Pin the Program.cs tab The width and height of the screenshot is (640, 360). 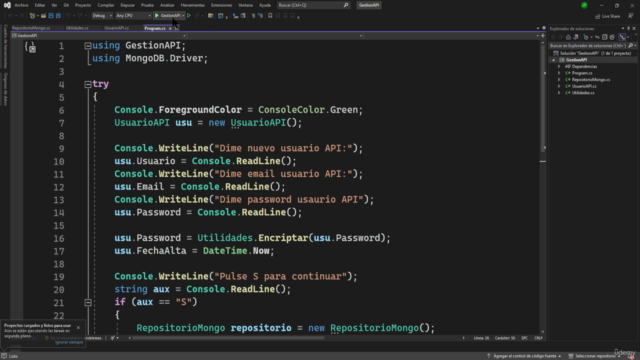(x=170, y=29)
